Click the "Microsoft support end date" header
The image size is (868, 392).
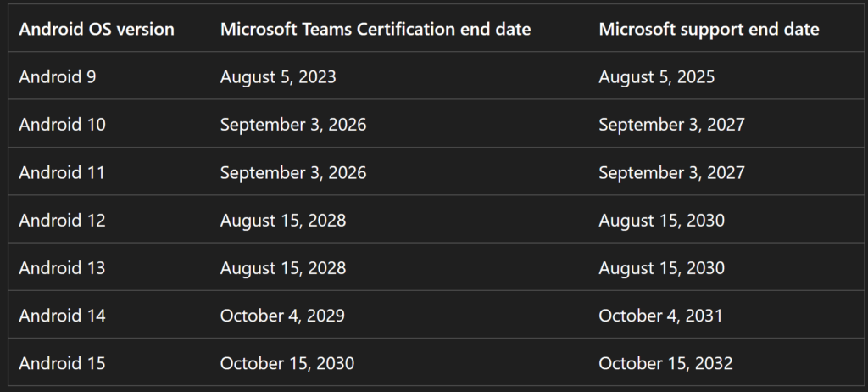(709, 29)
